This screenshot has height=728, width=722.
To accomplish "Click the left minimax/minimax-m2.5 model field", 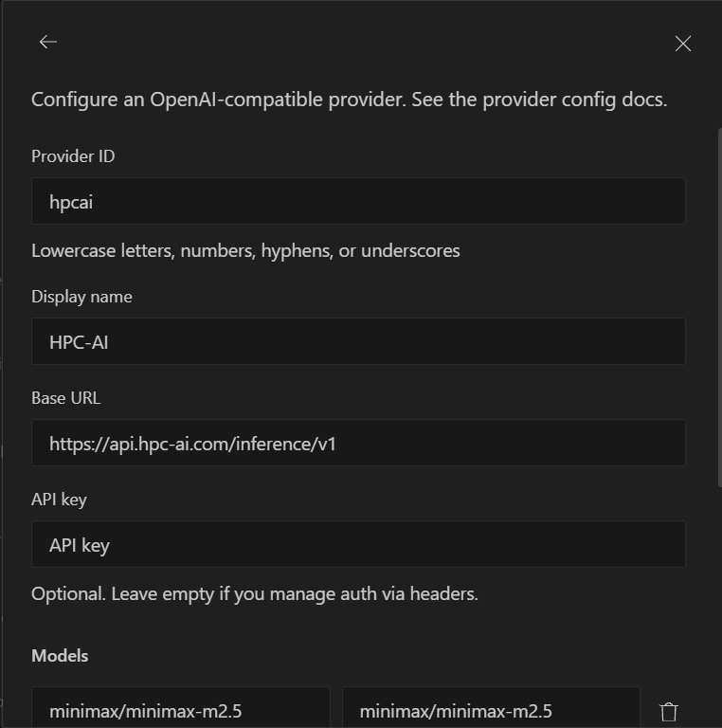I will [181, 710].
